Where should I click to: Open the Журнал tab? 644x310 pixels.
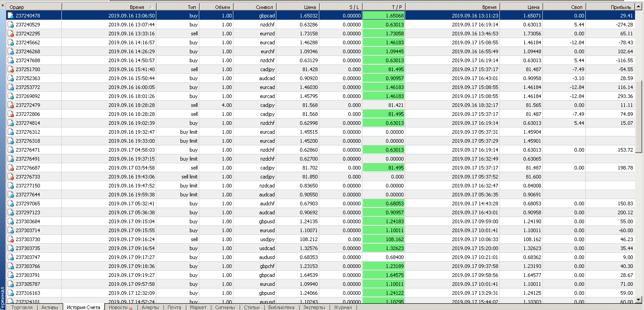343,307
